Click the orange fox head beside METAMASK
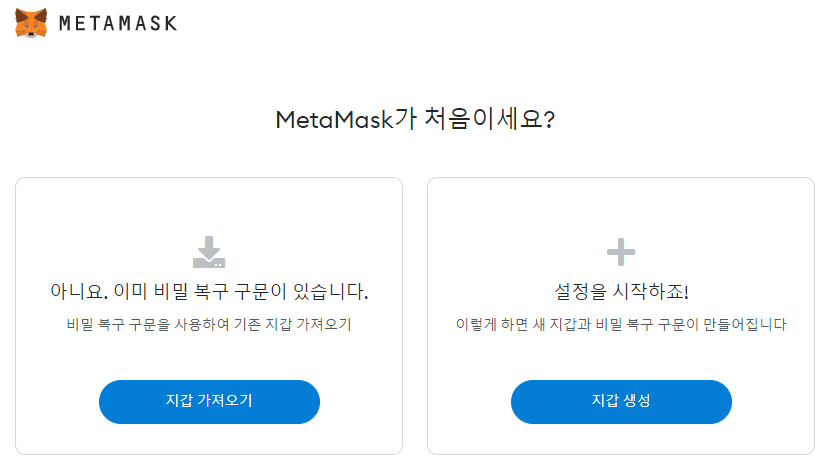This screenshot has height=461, width=826. (x=31, y=23)
